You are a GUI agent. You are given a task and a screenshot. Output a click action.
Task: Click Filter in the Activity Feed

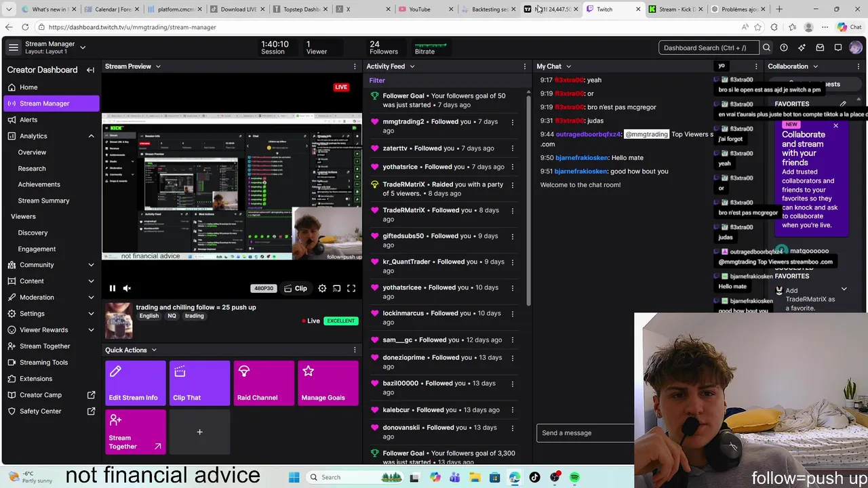377,81
